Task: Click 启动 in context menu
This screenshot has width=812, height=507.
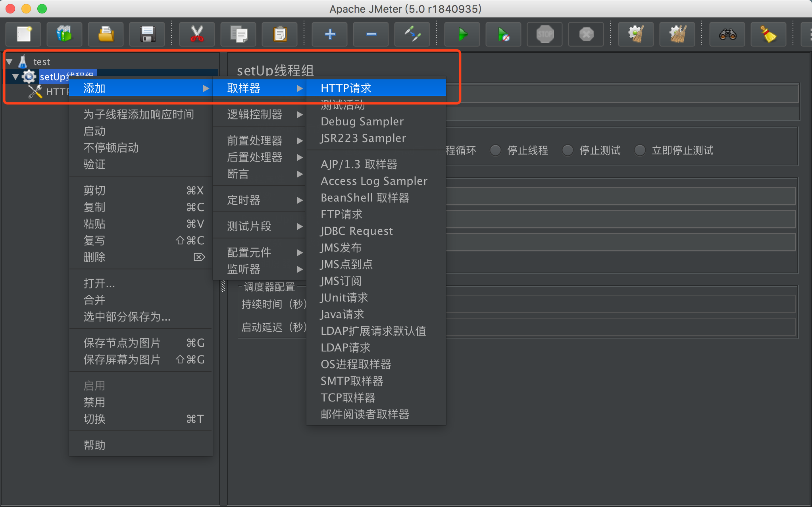Action: (141, 131)
